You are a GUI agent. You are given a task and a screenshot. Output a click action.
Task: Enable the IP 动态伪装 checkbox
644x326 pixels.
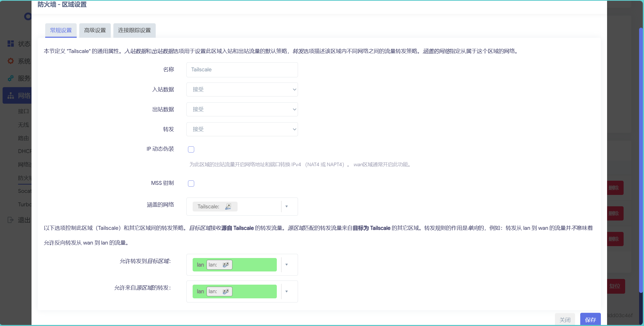tap(191, 149)
